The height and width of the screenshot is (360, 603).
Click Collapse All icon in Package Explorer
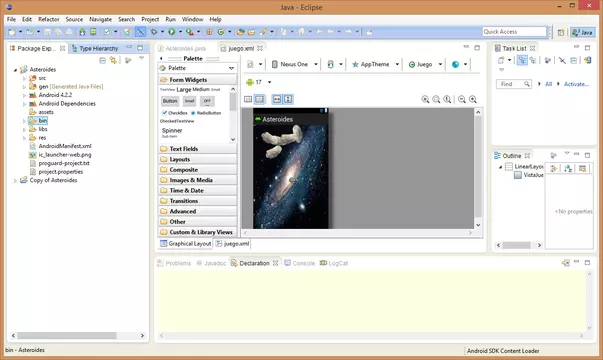pos(102,60)
